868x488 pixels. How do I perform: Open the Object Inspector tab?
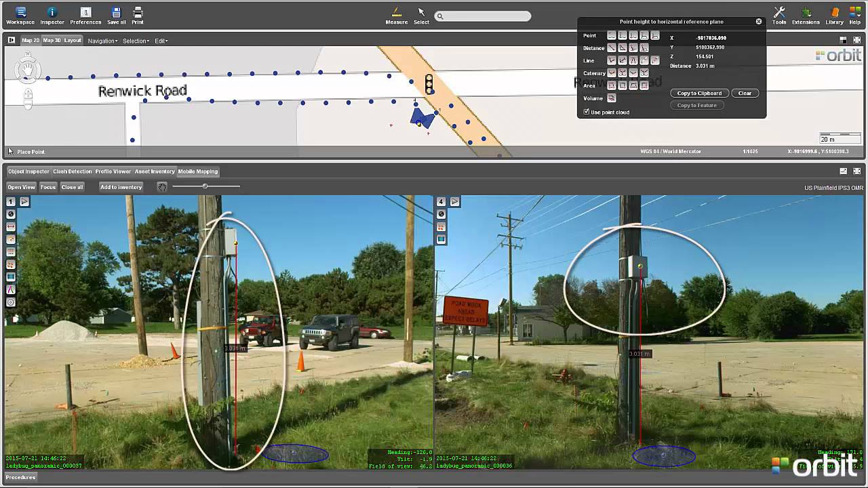tap(28, 171)
